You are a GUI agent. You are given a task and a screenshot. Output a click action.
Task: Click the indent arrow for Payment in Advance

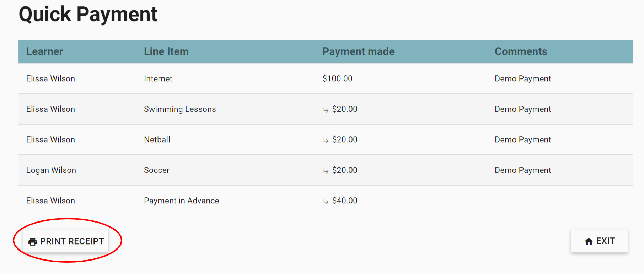click(x=326, y=201)
